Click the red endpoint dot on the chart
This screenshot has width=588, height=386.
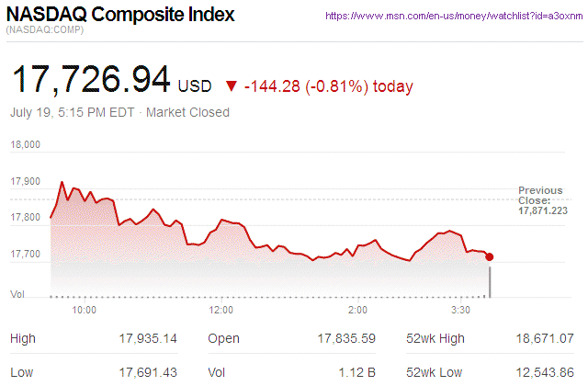click(x=490, y=257)
